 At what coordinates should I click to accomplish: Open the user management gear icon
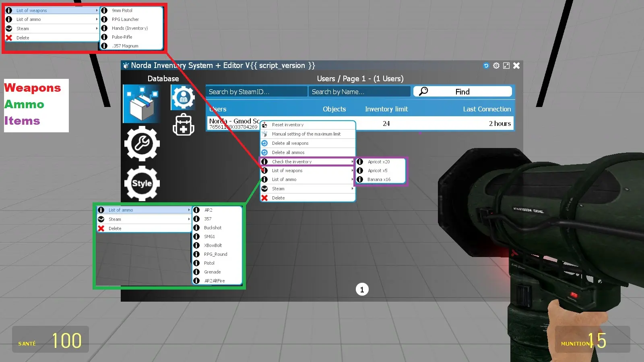pyautogui.click(x=183, y=97)
